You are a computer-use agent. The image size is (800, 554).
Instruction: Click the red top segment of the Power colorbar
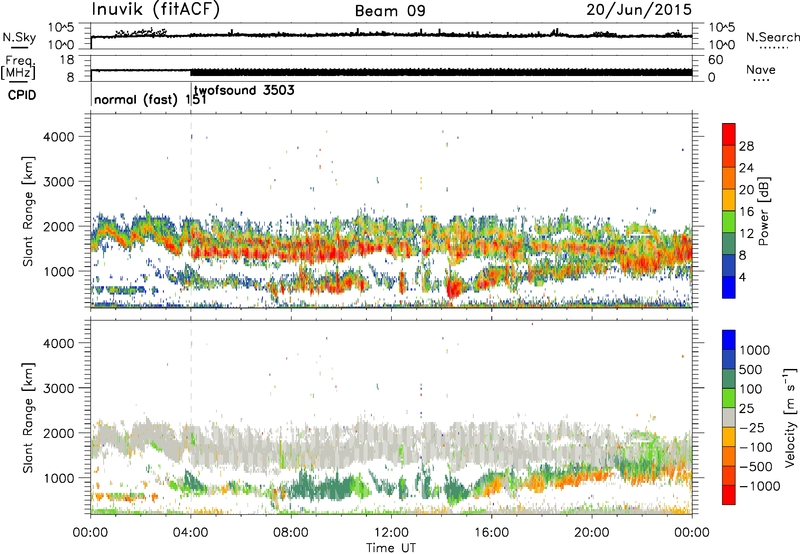[x=729, y=134]
